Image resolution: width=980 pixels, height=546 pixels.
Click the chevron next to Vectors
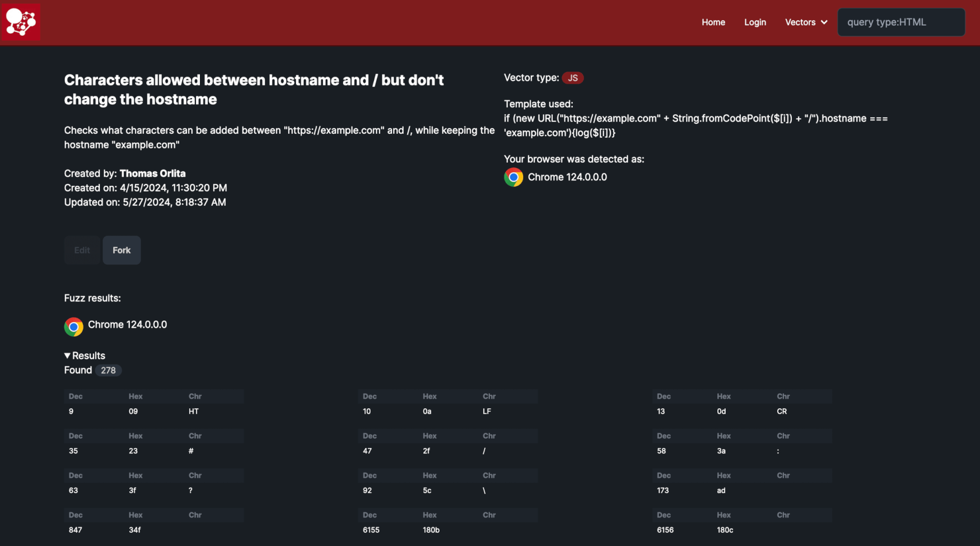tap(824, 23)
